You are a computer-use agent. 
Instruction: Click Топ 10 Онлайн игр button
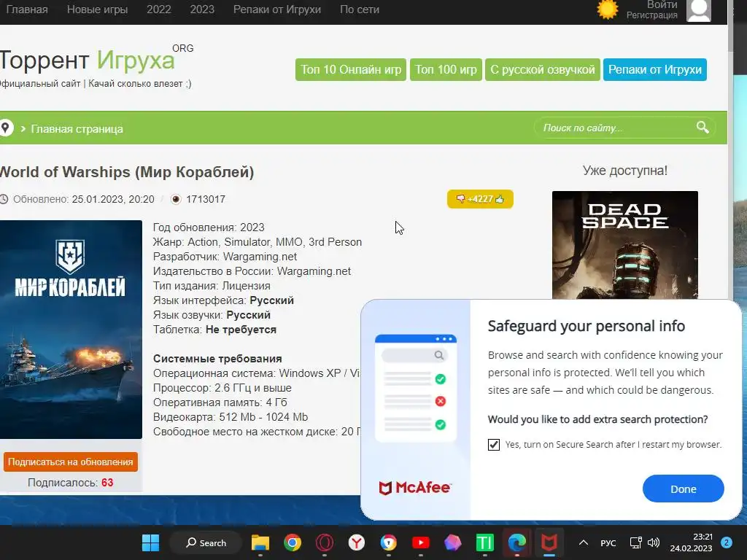point(351,69)
